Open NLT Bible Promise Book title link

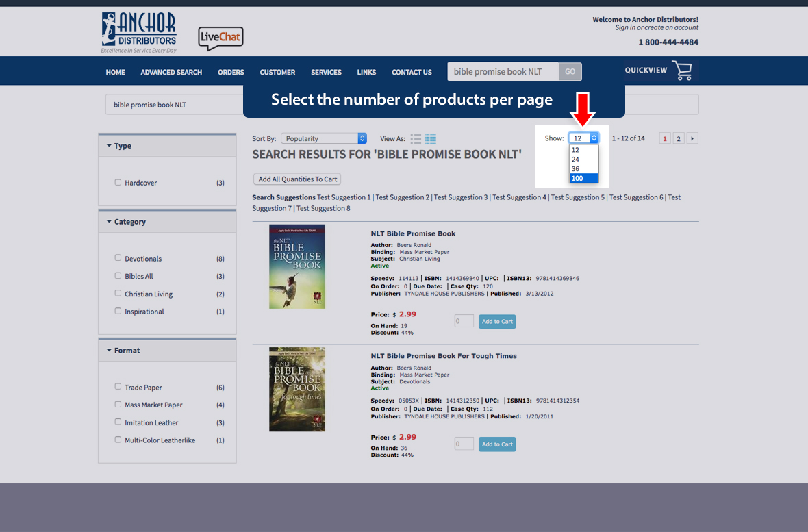point(413,233)
